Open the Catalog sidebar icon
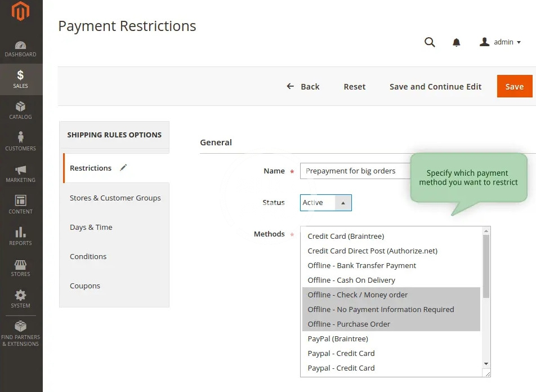Screen dimensions: 536x392 pyautogui.click(x=20, y=110)
